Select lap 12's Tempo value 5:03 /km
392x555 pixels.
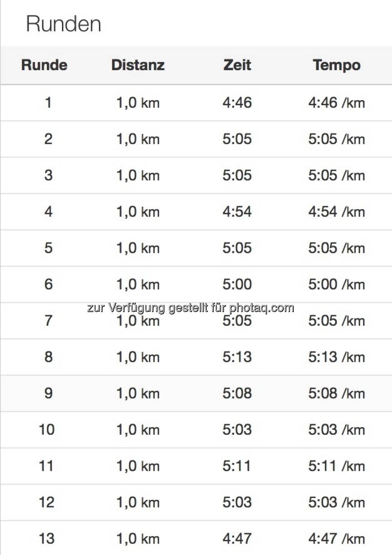[x=337, y=503]
